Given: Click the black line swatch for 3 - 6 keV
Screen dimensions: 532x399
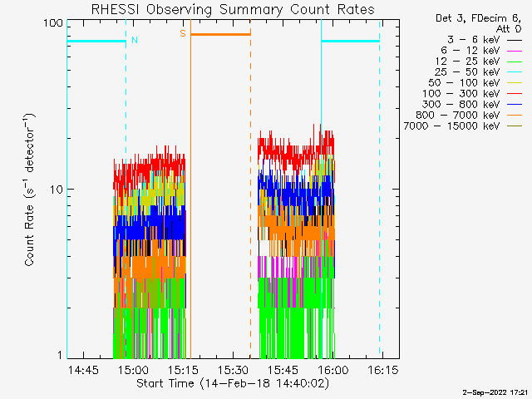Looking at the screenshot, I should (515, 40).
